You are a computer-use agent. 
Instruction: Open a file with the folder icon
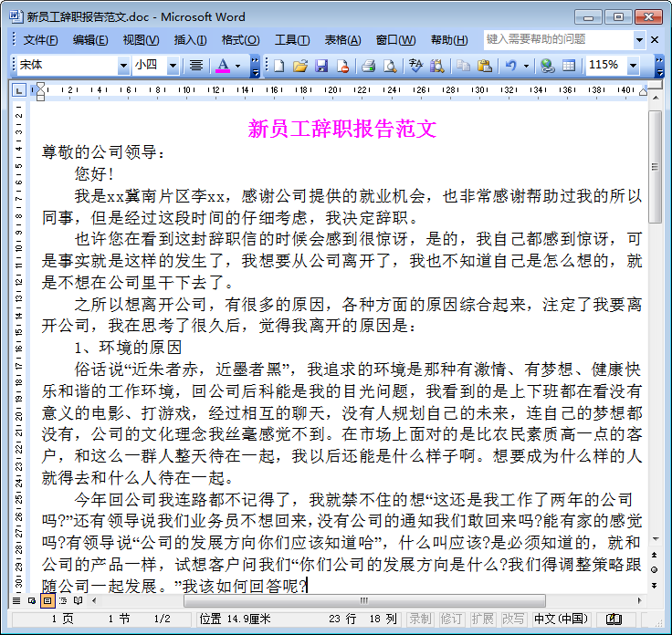300,66
